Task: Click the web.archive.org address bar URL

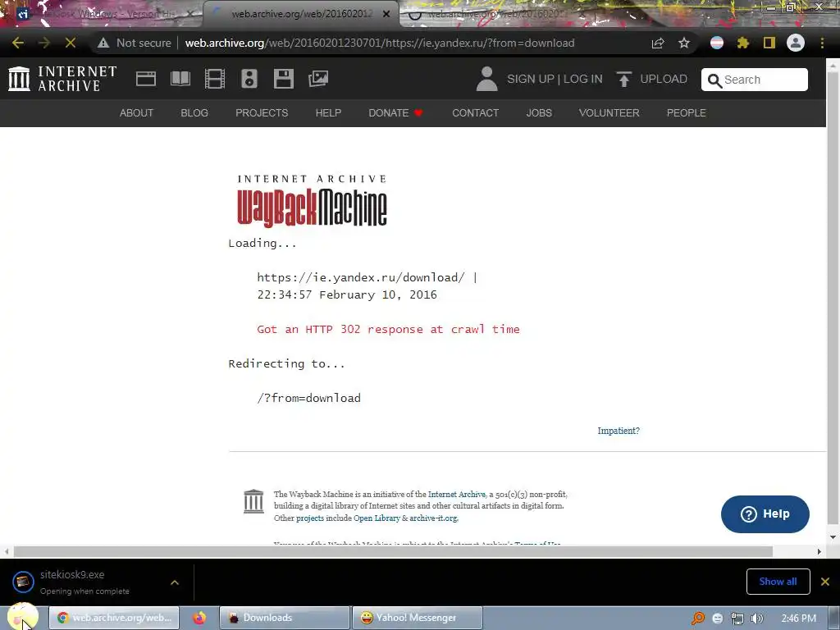Action: [x=379, y=43]
